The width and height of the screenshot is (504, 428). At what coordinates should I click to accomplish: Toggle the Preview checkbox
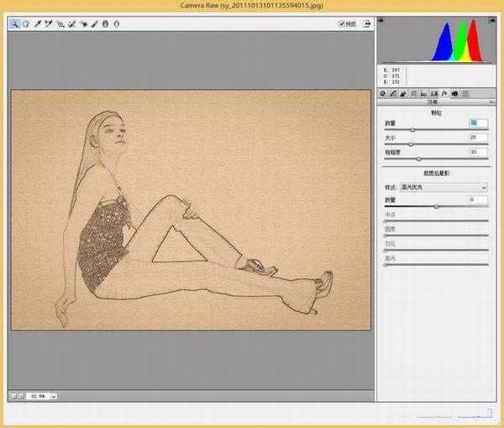[342, 24]
